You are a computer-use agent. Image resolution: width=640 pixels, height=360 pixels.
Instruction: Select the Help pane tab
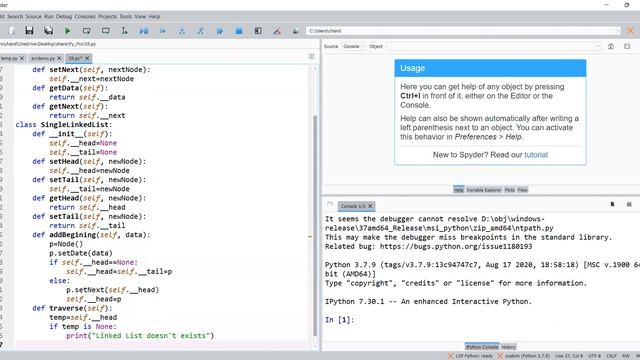point(459,190)
